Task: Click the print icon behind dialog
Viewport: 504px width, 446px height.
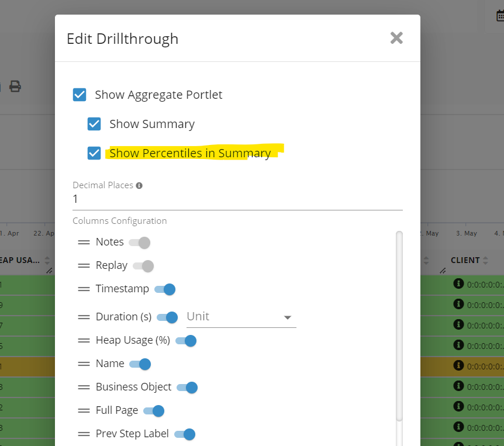Action: 15,87
